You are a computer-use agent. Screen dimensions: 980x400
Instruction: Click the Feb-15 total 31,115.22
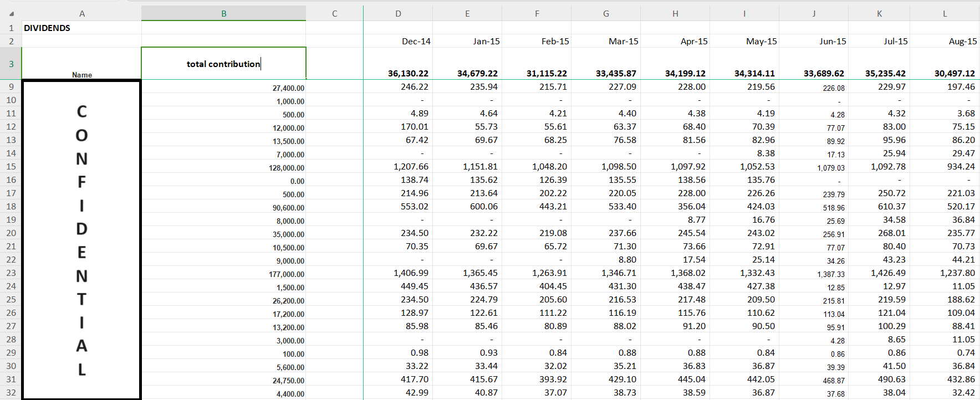coord(537,64)
